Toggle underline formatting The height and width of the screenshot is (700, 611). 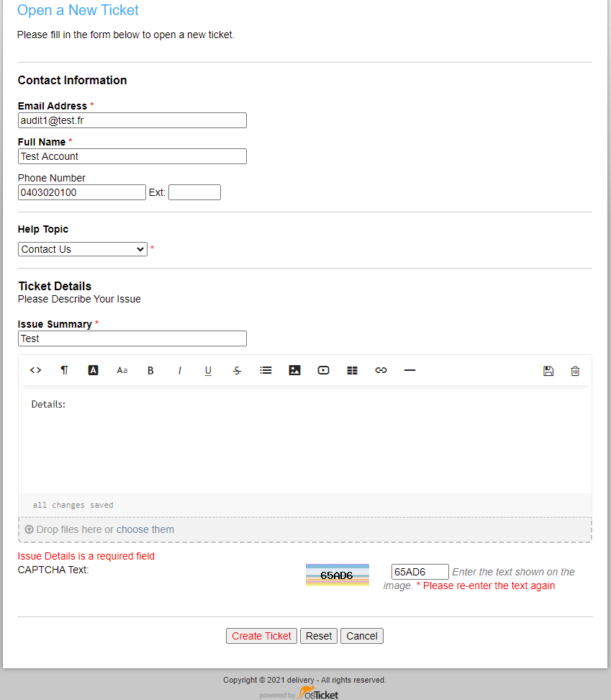(x=208, y=370)
